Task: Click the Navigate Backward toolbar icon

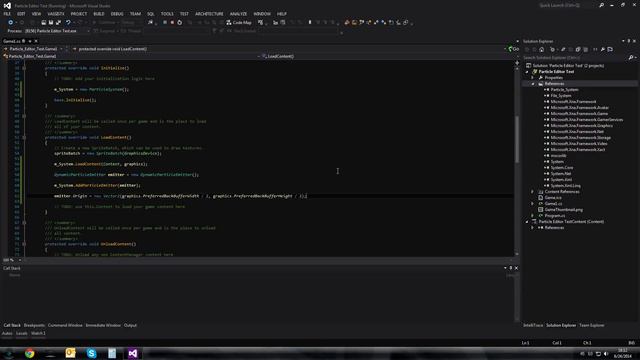Action: 11,22
